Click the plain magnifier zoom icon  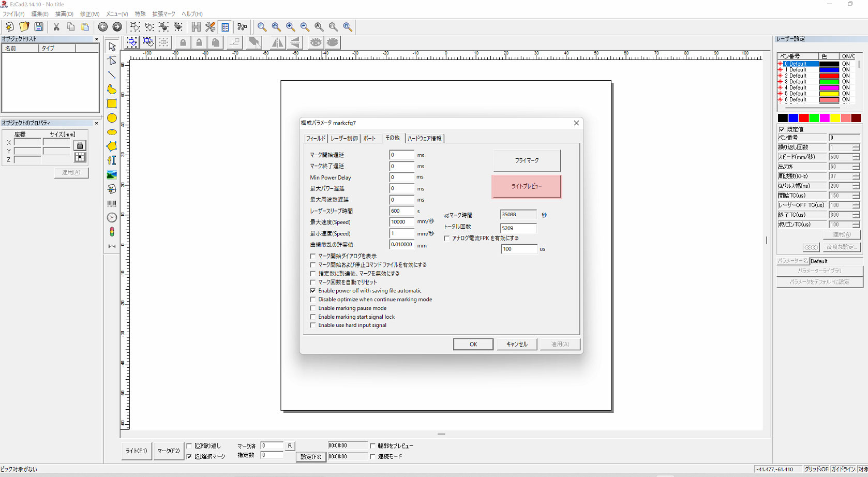pyautogui.click(x=262, y=27)
